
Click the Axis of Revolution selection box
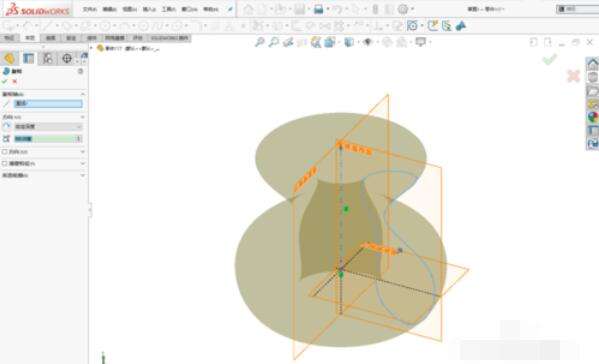48,104
